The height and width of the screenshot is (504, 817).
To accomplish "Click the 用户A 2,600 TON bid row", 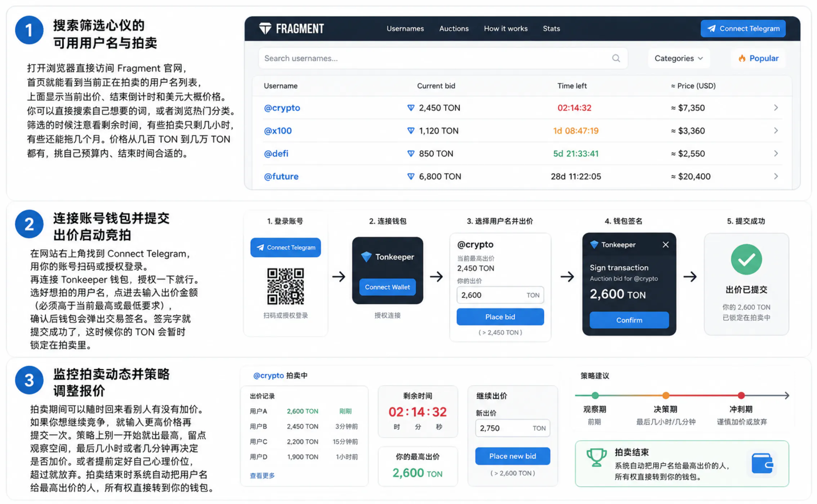I will pos(304,411).
